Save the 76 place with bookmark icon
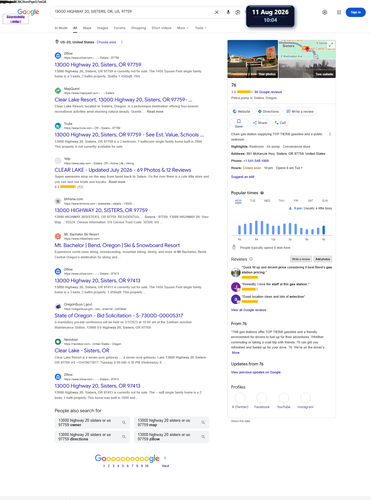 tap(239, 123)
